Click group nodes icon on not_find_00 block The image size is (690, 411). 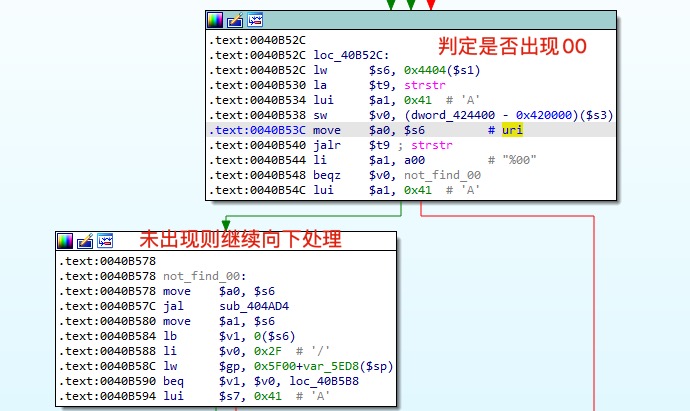105,241
